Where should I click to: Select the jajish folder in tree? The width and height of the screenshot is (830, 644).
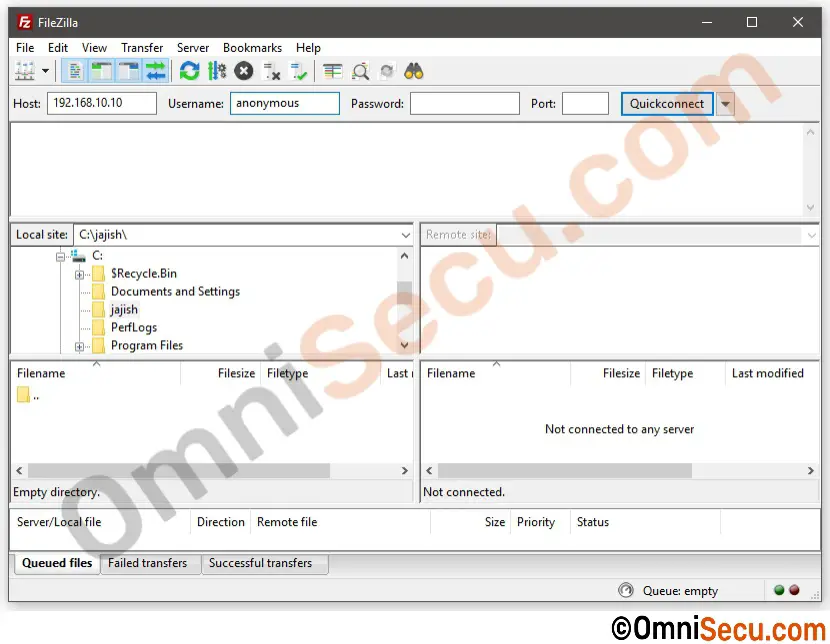coord(124,310)
